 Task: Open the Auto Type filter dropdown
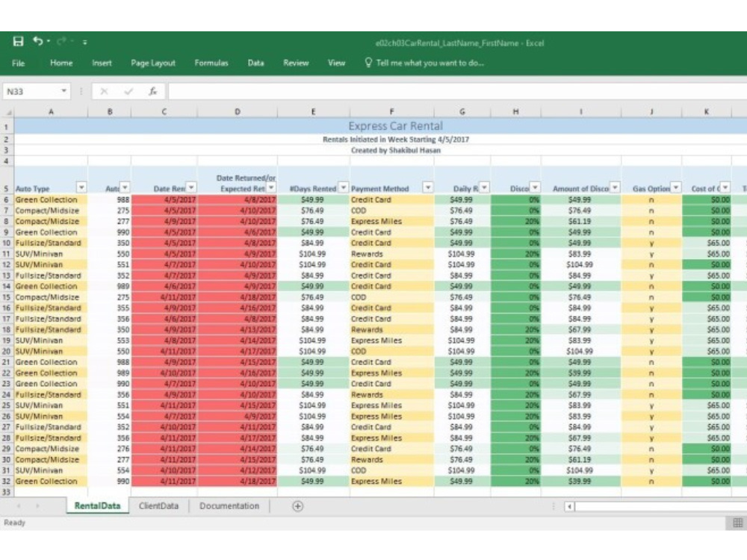(x=81, y=187)
